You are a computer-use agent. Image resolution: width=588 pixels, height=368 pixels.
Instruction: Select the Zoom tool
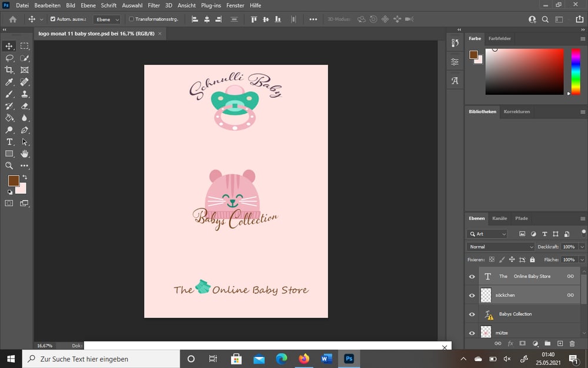click(x=9, y=165)
